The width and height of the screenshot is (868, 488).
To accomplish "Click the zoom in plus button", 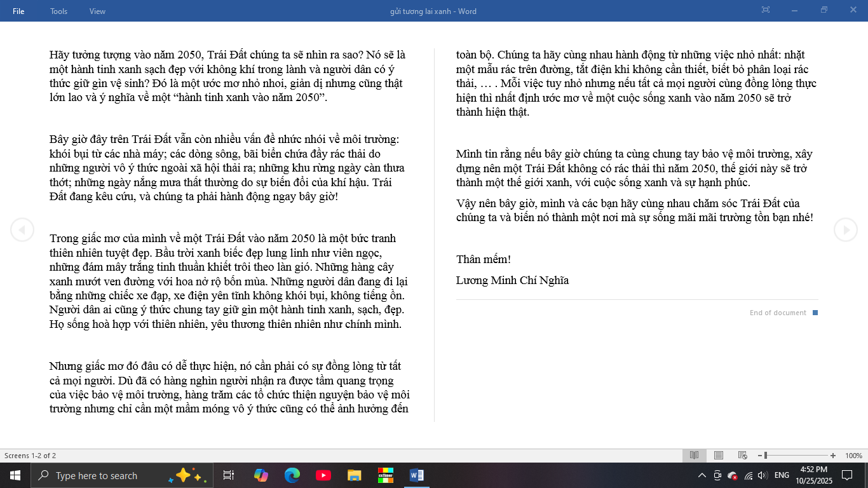I will pos(833,456).
